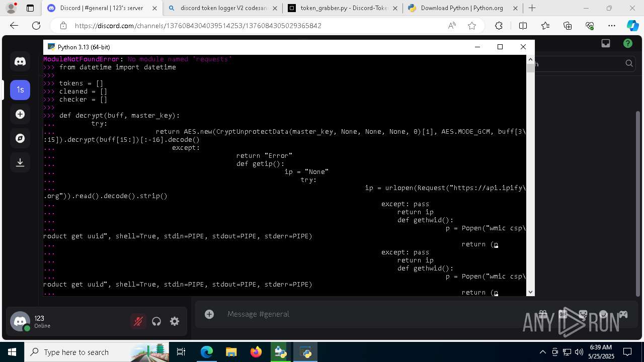644x362 pixels.
Task: Close the Discord #general browser tab
Action: point(154,8)
